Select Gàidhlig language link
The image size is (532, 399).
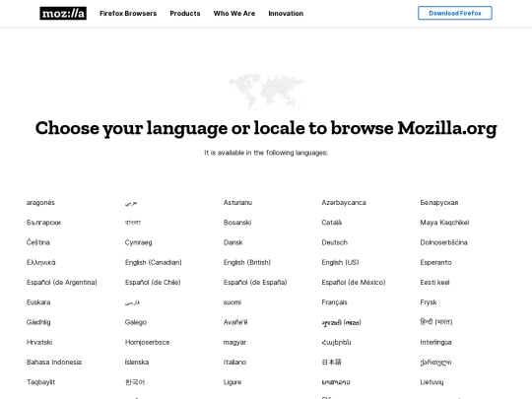38,322
